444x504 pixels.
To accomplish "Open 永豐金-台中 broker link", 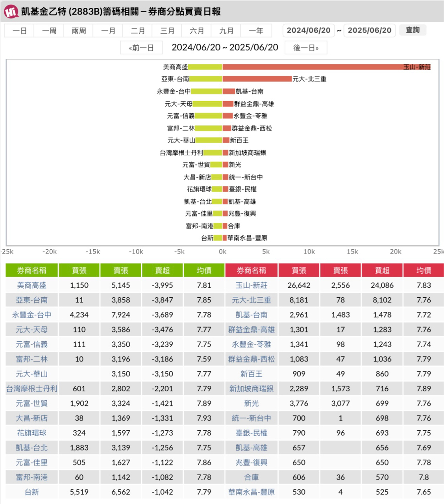I will tap(31, 315).
